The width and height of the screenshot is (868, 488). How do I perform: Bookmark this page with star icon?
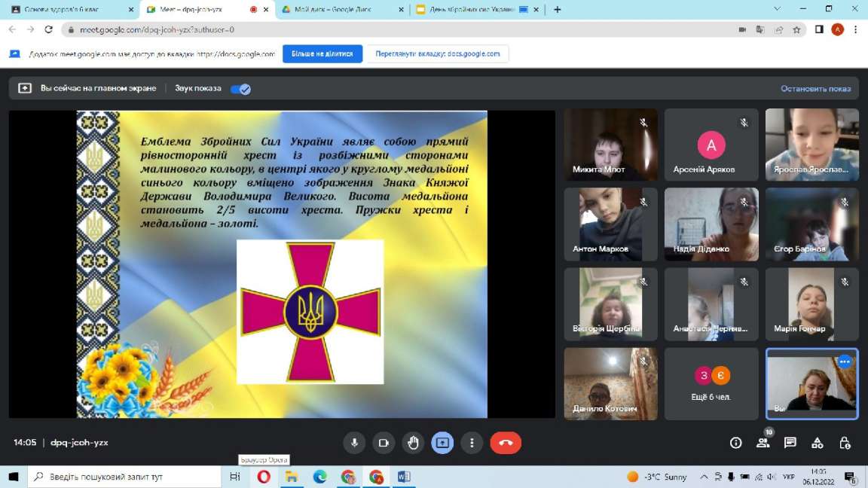click(796, 30)
